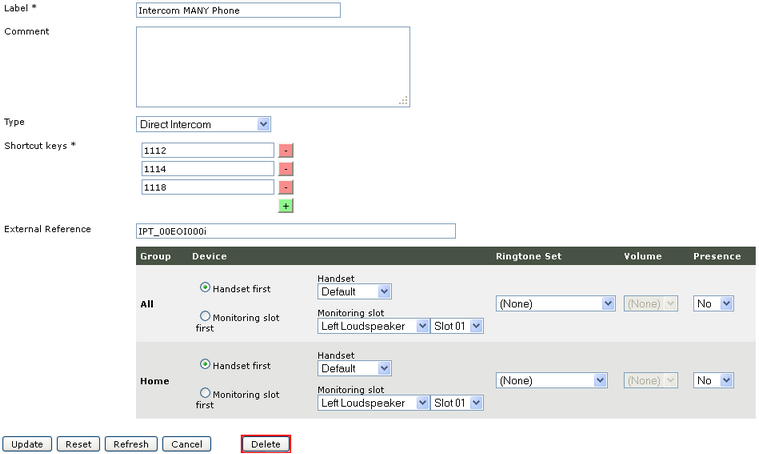Open disabled Volume dropdown in Home row
This screenshot has width=759, height=454.
(651, 381)
